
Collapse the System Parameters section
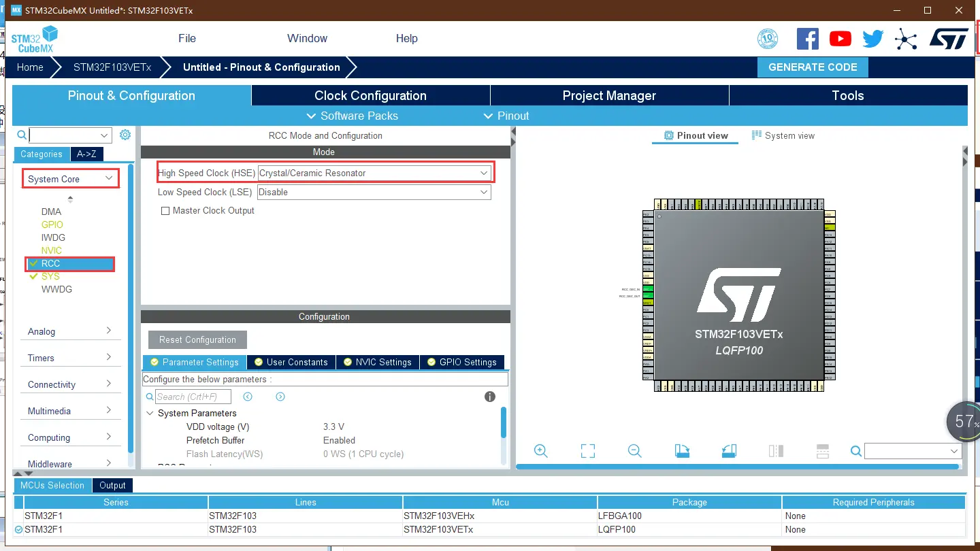150,413
